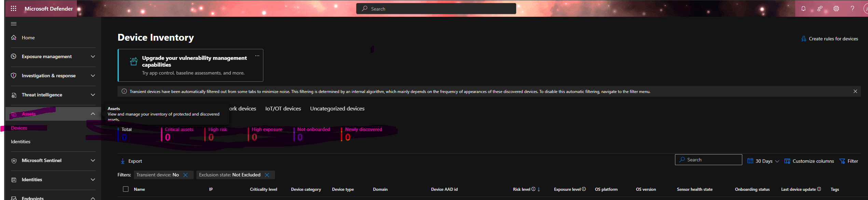Focus the device list Search field

point(708,160)
